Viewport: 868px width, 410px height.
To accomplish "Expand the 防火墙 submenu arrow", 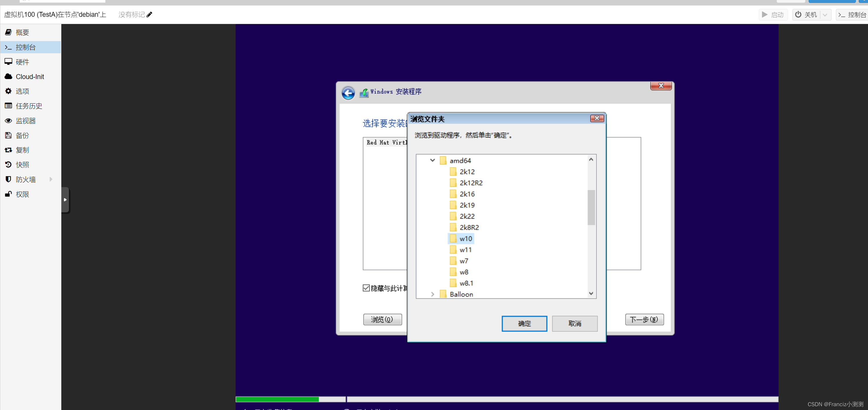I will [x=51, y=180].
